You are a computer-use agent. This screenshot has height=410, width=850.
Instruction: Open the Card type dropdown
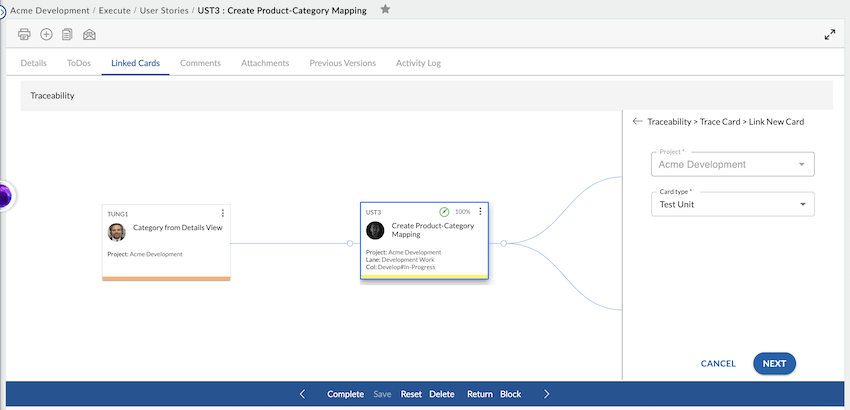pyautogui.click(x=732, y=205)
